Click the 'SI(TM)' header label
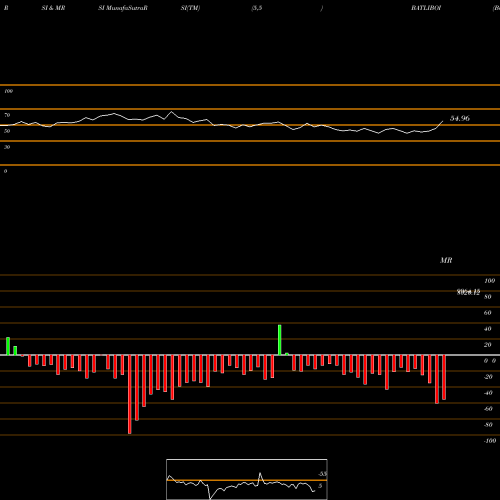Image resolution: width=500 pixels, height=500 pixels. (x=190, y=8)
